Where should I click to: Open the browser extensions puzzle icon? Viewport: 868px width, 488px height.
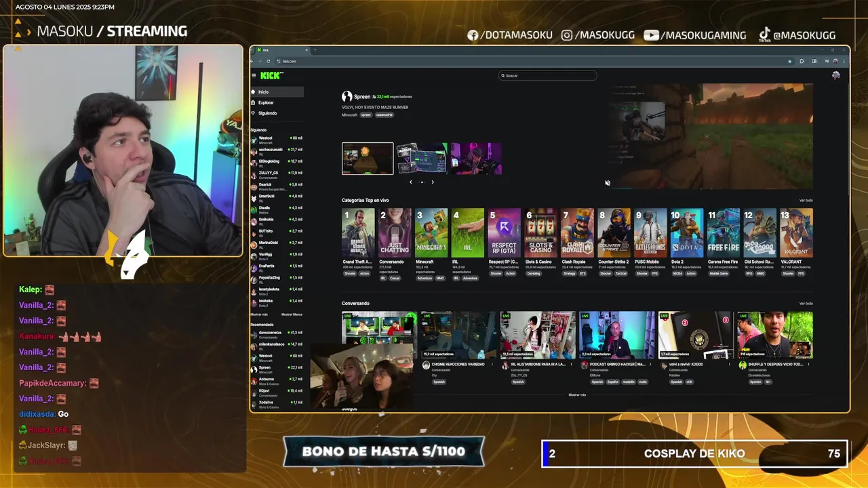tap(802, 61)
